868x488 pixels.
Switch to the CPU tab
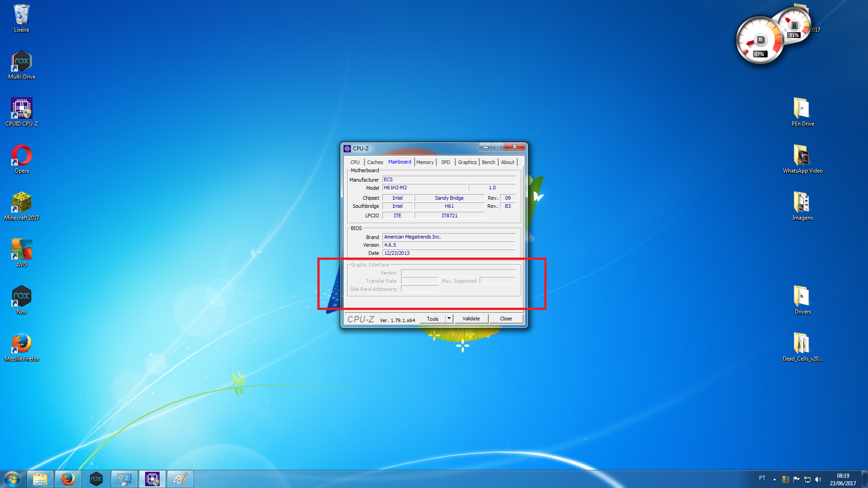355,162
